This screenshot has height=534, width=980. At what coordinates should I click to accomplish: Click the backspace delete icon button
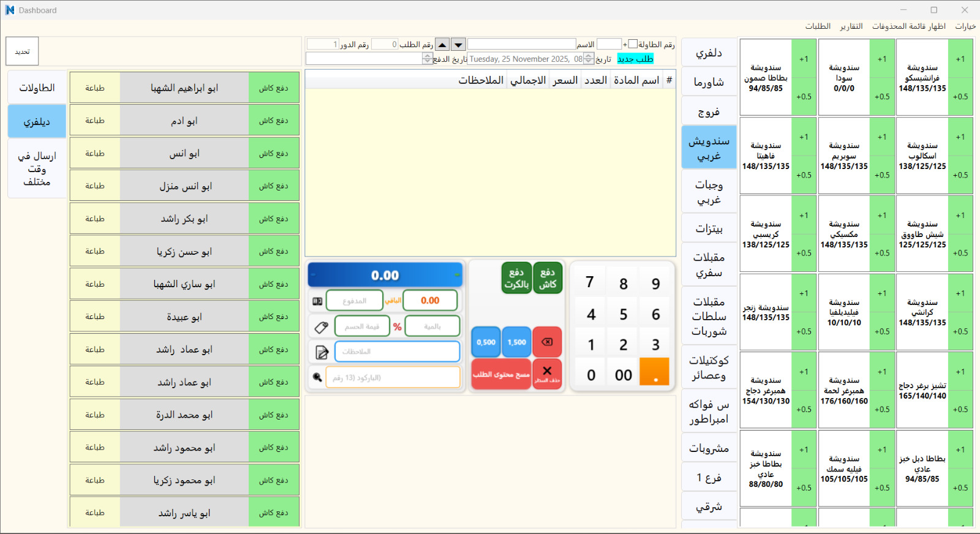[547, 342]
